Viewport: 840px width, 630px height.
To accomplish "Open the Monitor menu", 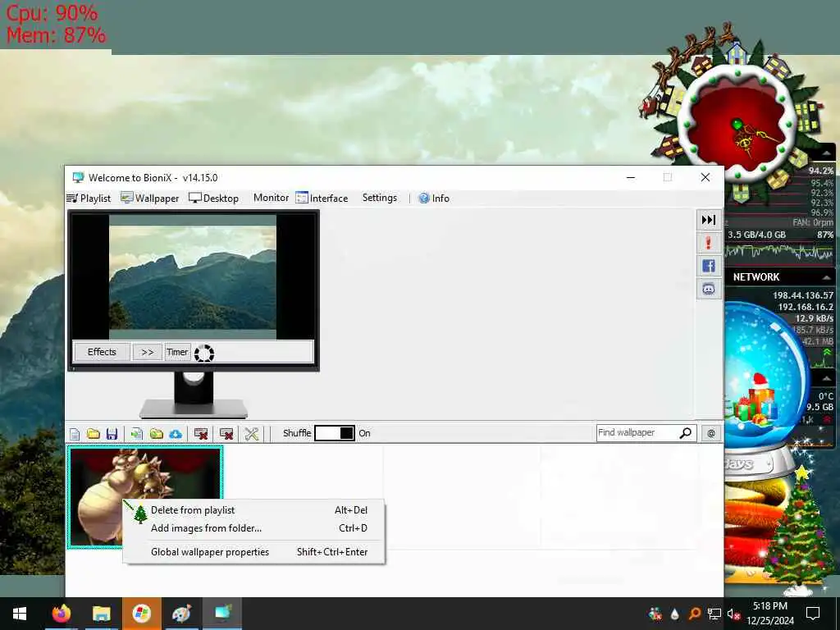I will (271, 198).
